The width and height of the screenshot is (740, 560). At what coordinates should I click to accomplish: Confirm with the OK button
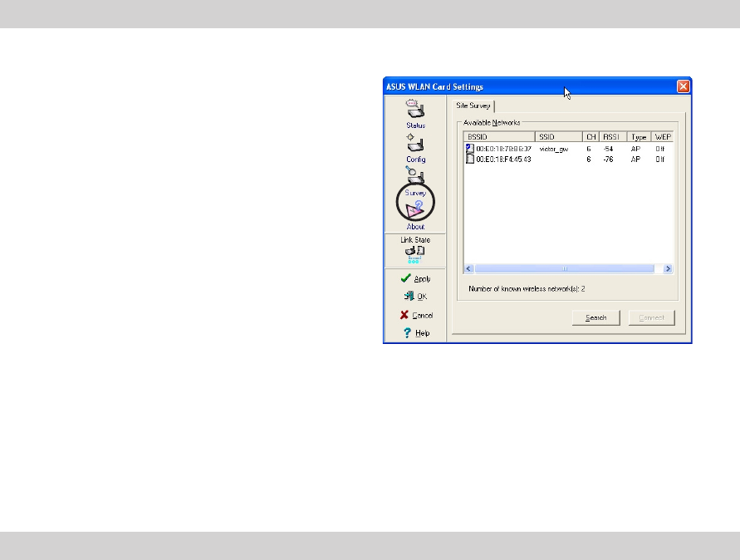tap(415, 297)
